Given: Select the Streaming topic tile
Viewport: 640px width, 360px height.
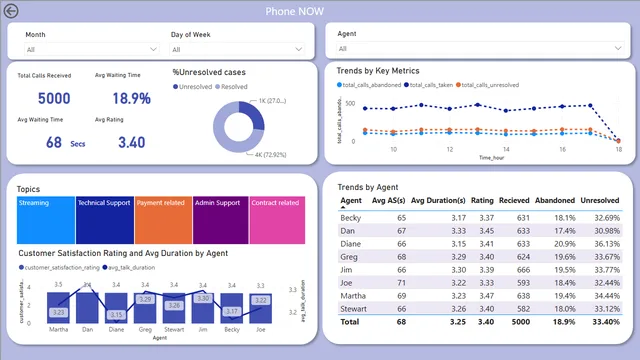Looking at the screenshot, I should (x=46, y=220).
